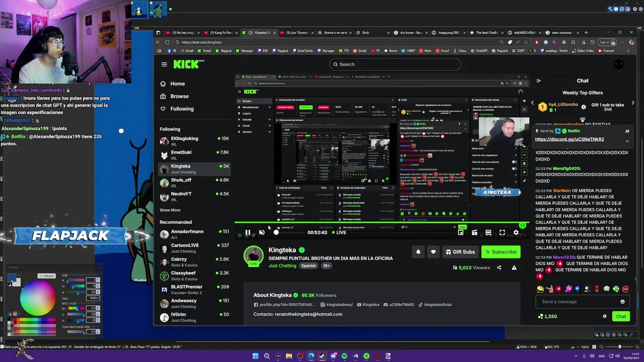
Task: Collapse the top gifters drag handle
Action: pyautogui.click(x=582, y=120)
